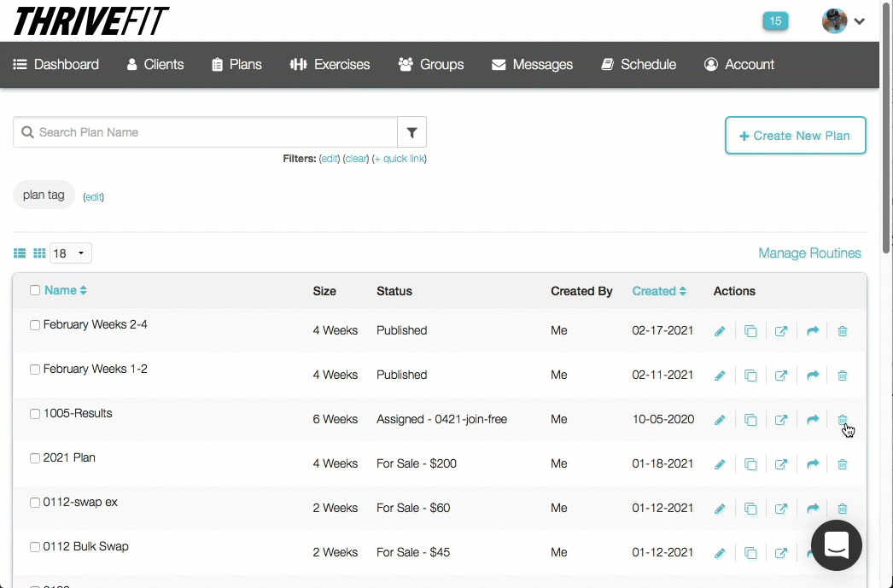Open the Plans menu item

[236, 64]
